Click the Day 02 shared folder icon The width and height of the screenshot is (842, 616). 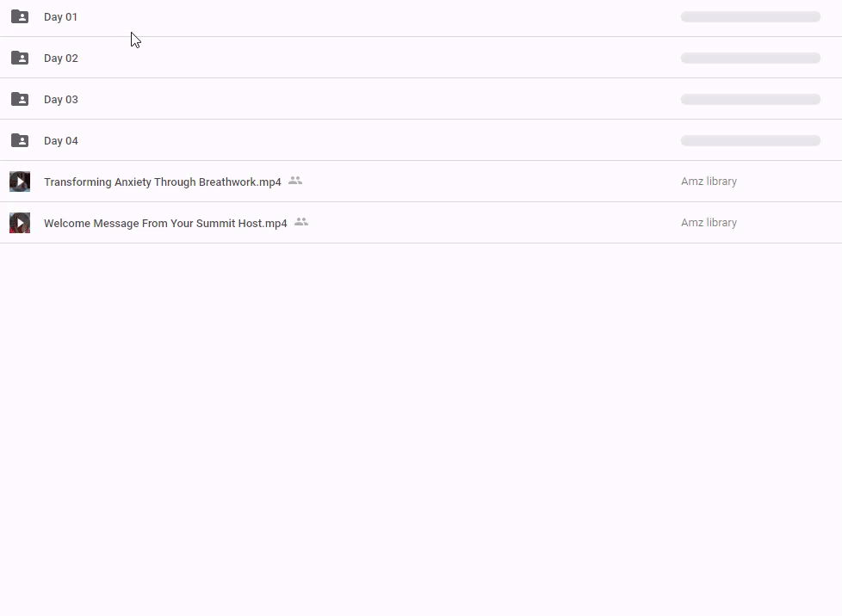click(20, 58)
